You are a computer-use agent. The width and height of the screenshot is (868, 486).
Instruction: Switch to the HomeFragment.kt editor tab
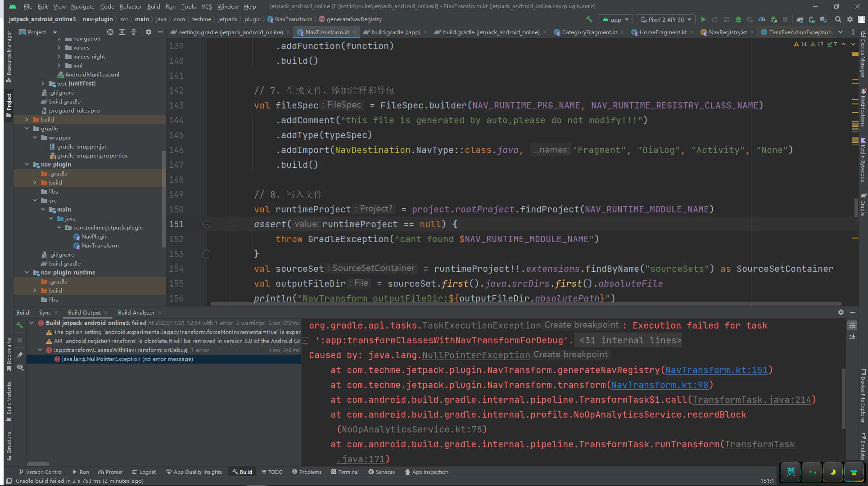pyautogui.click(x=662, y=32)
